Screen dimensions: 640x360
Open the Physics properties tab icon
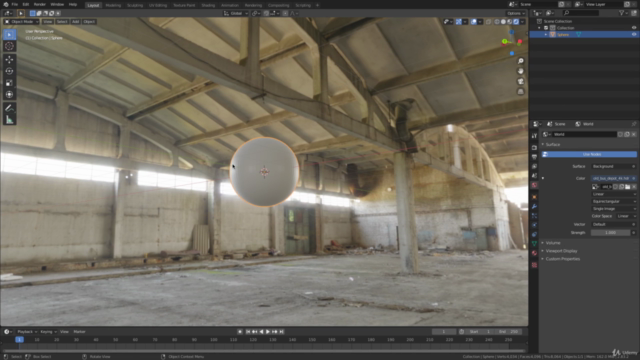(x=534, y=225)
